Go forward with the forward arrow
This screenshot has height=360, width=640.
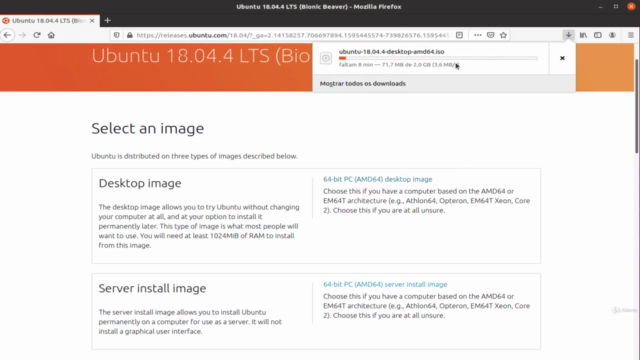click(22, 35)
